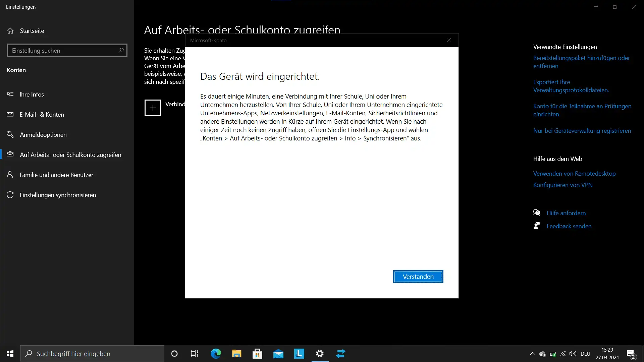Click the Familie person-plus icon
Image resolution: width=644 pixels, height=362 pixels.
(x=10, y=175)
